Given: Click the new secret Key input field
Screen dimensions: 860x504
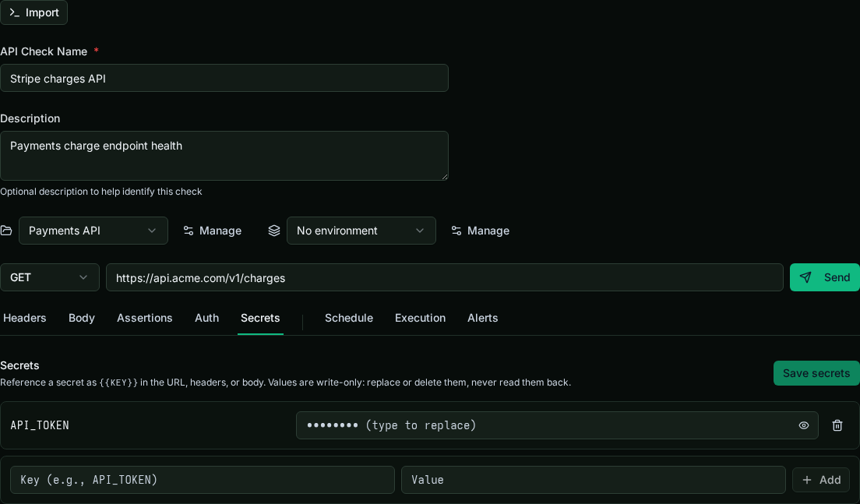Looking at the screenshot, I should 203,480.
